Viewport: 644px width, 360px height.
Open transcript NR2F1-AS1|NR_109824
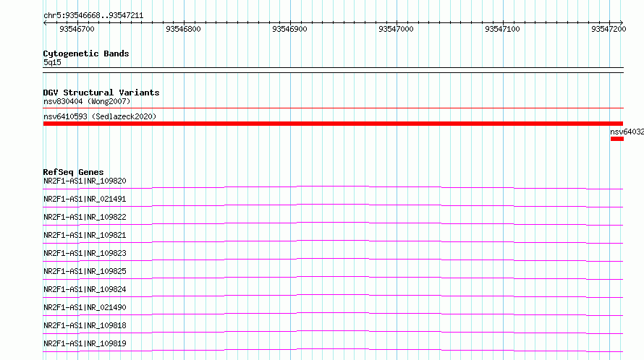(x=85, y=289)
